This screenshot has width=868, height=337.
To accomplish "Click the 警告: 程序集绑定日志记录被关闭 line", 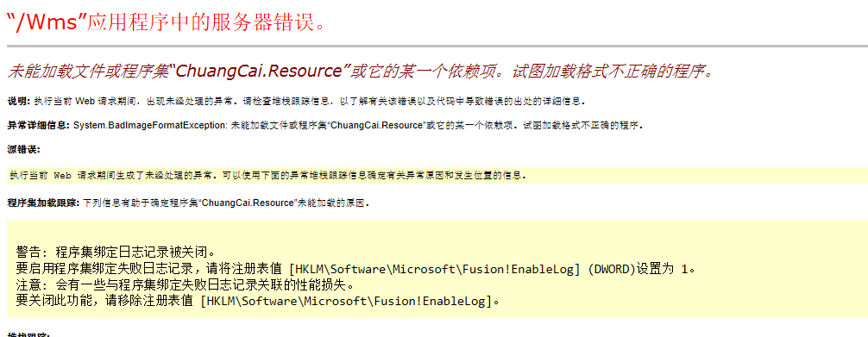I will (x=115, y=253).
